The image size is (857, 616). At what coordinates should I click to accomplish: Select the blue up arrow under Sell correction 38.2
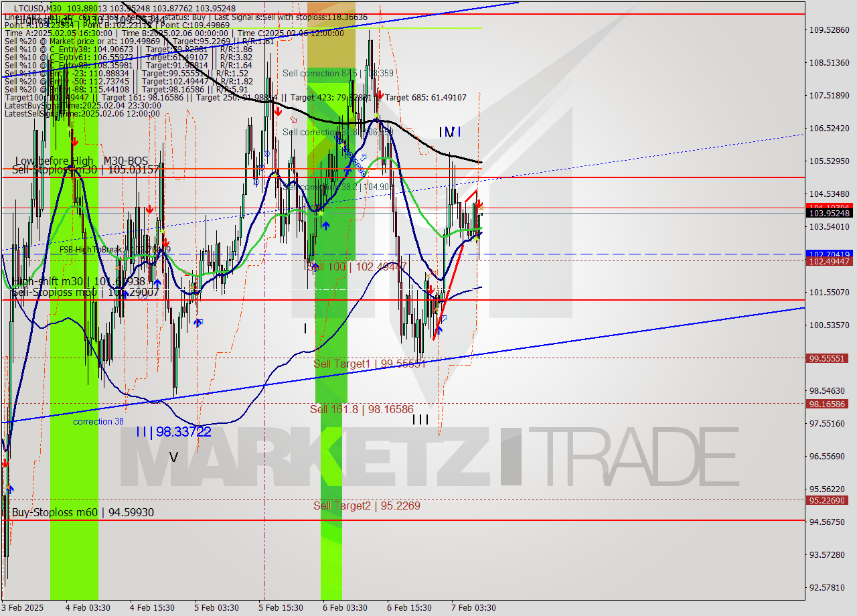click(x=326, y=225)
